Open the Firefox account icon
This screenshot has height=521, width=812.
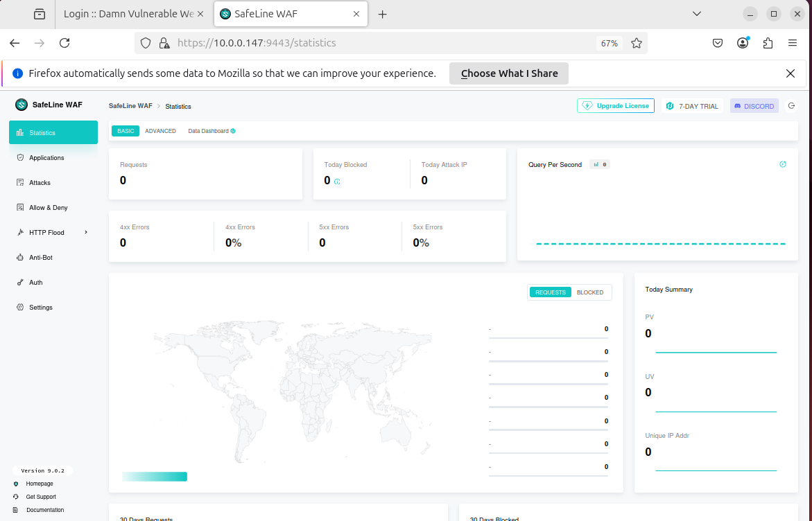[x=743, y=43]
